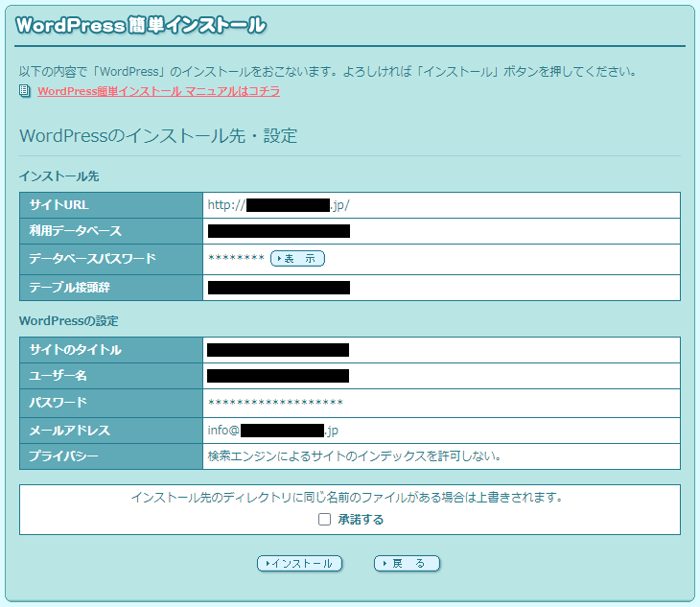Viewport: 700px width, 607px height.
Task: Click the overwrite warning about same-name files
Action: (x=347, y=498)
